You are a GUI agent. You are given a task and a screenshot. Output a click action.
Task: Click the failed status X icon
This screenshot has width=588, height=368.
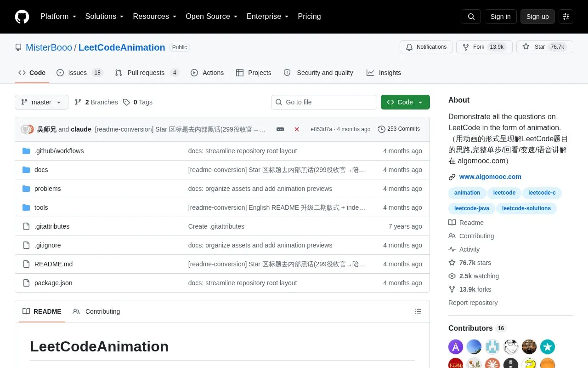[x=297, y=129]
